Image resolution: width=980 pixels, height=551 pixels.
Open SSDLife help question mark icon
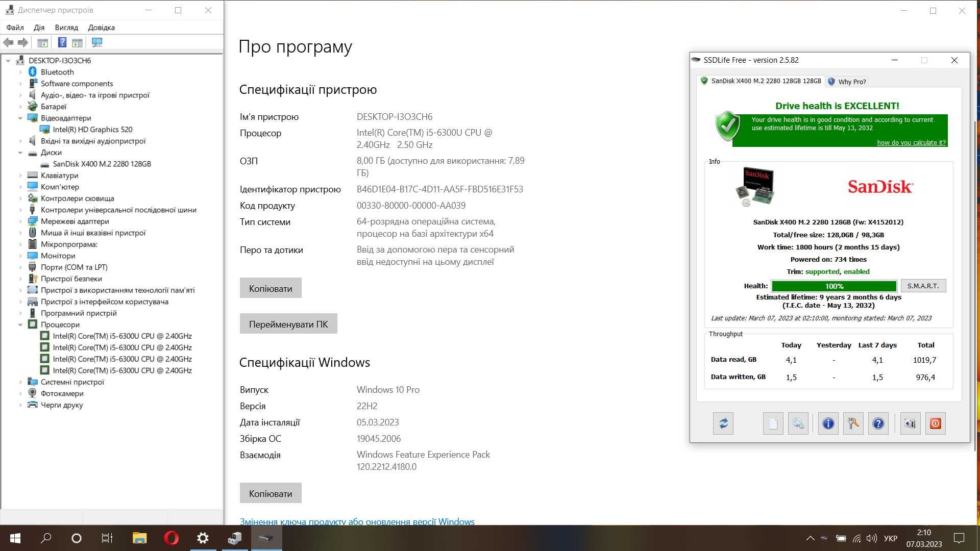tap(878, 423)
